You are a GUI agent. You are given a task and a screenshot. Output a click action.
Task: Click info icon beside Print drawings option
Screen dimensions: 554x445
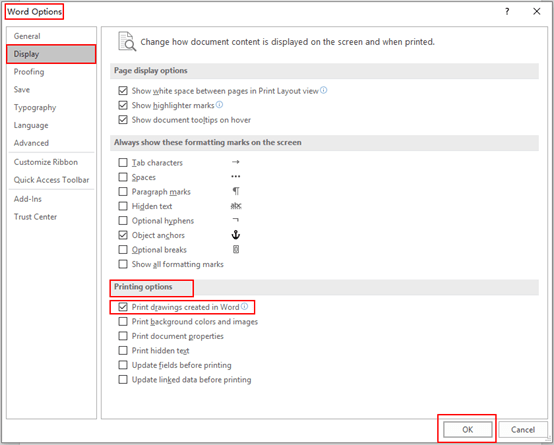244,306
